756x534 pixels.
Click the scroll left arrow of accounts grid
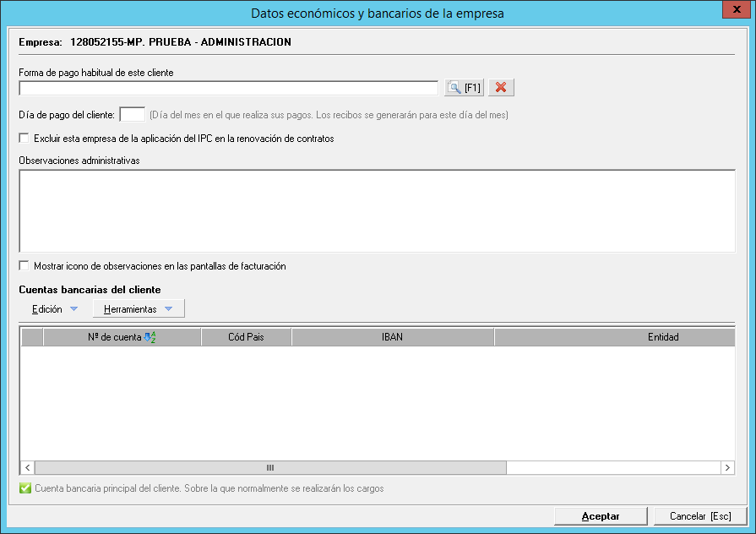28,467
